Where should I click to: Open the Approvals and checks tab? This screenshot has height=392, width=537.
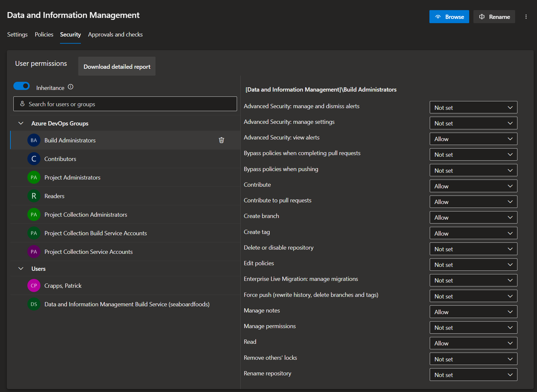115,35
